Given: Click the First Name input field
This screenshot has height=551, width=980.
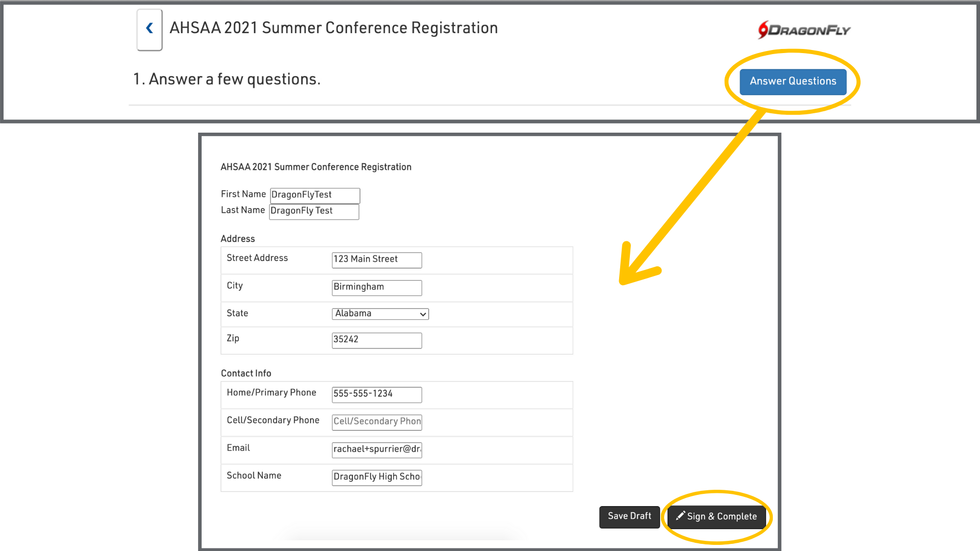Looking at the screenshot, I should (314, 195).
